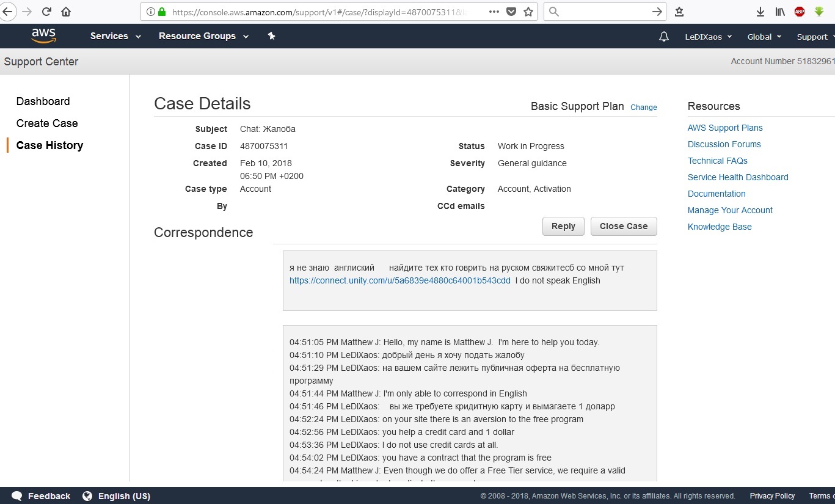The height and width of the screenshot is (504, 835).
Task: Select Create Case in sidebar
Action: 47,123
